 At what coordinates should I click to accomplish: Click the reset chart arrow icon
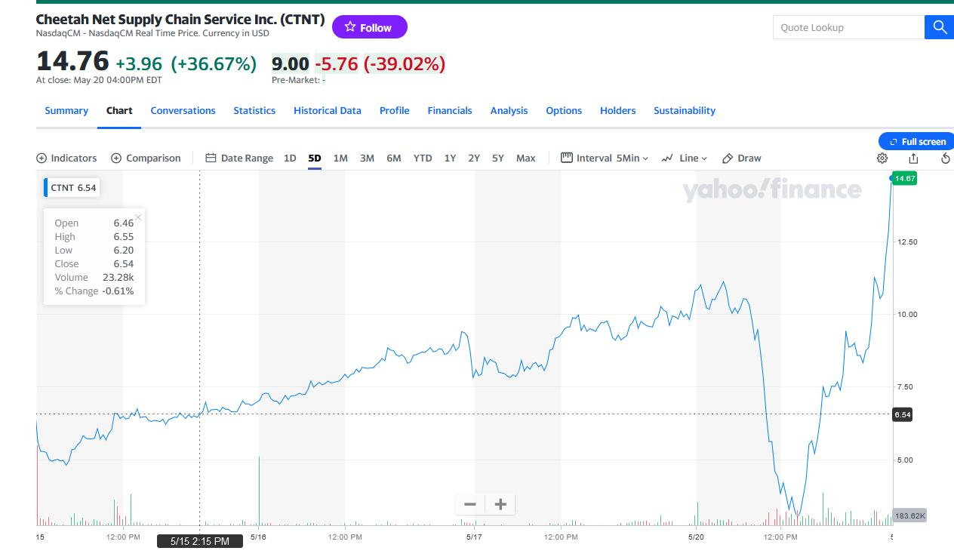(946, 158)
